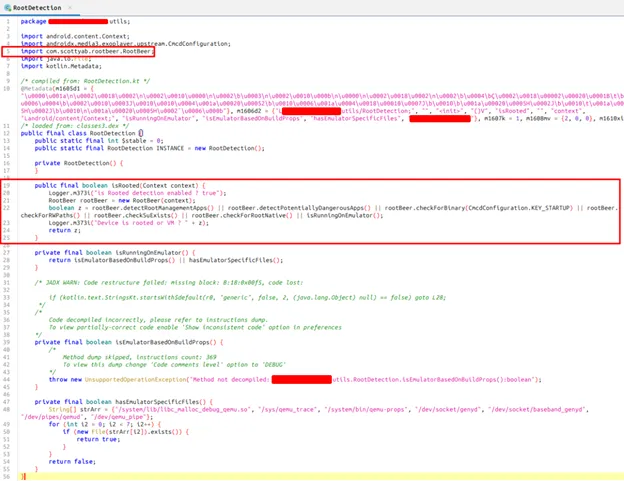Click line number 12 in the gutter
Screen dimensions: 624x481
pyautogui.click(x=7, y=133)
